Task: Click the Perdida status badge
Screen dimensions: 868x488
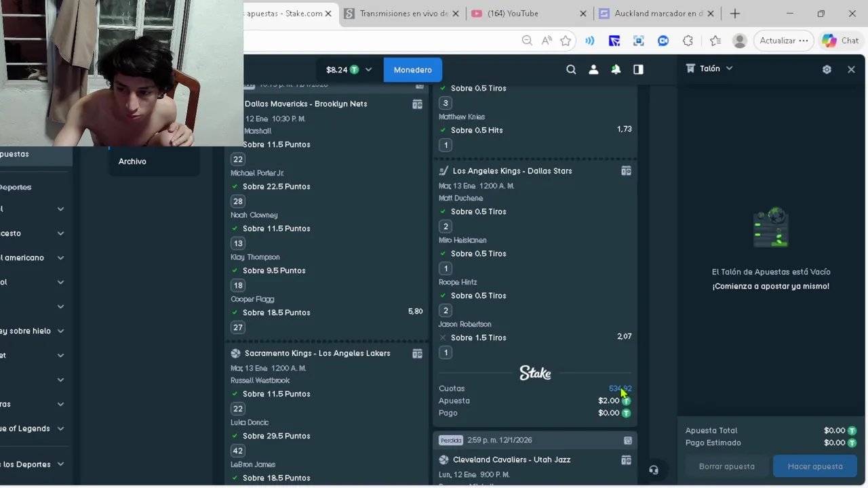Action: tap(450, 440)
